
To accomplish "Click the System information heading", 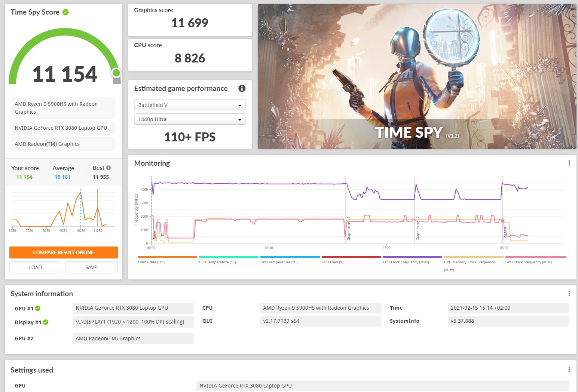I will pyautogui.click(x=42, y=294).
